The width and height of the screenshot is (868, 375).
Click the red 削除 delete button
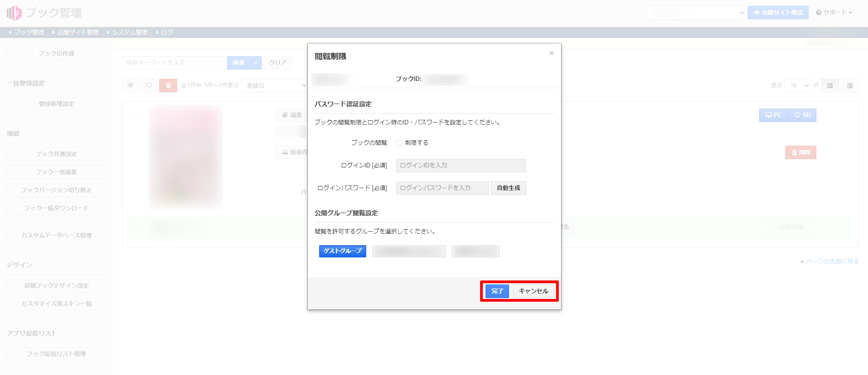(x=801, y=152)
